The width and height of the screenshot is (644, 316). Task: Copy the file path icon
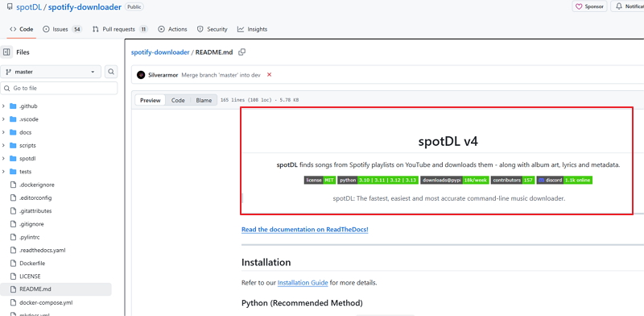(x=242, y=52)
